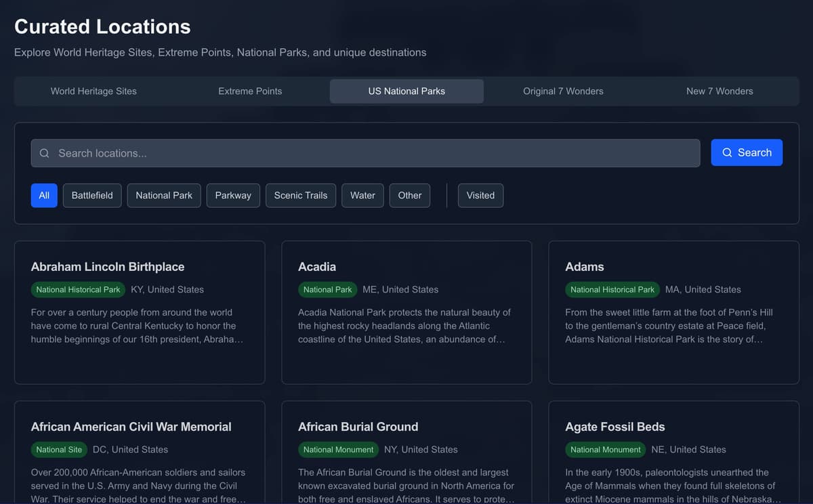Filter by Battlefield
This screenshot has height=504, width=813.
click(x=92, y=195)
